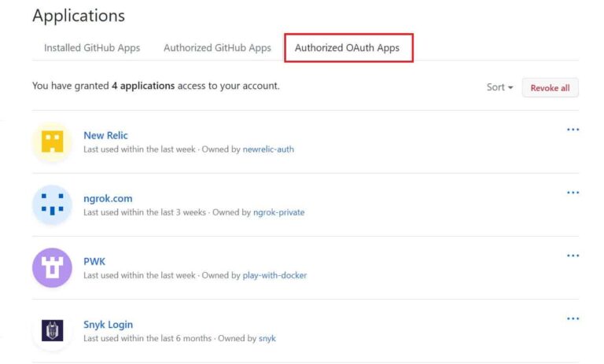Open the PWK purple castle avatar
Image resolution: width=604 pixels, height=364 pixels.
tap(52, 268)
